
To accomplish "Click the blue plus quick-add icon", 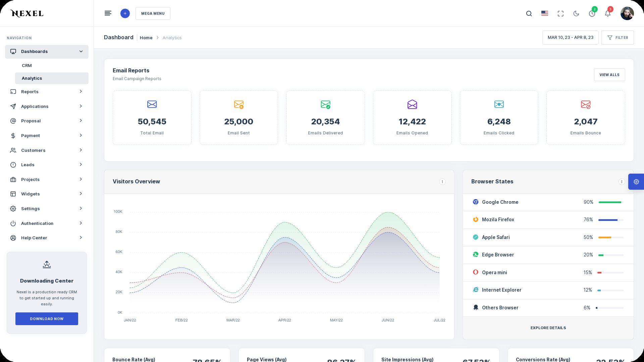I will pyautogui.click(x=125, y=13).
